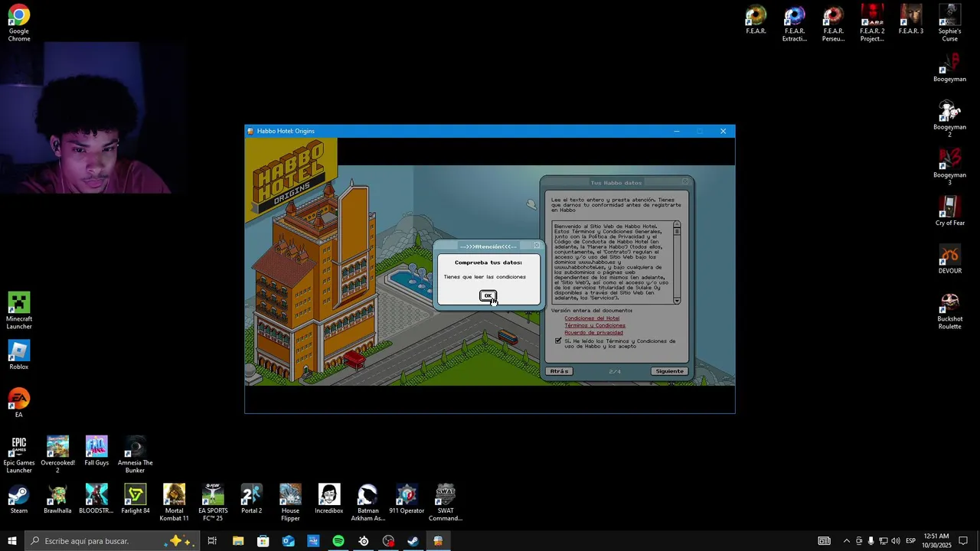980x551 pixels.
Task: Expand the hidden system tray icons
Action: point(846,541)
